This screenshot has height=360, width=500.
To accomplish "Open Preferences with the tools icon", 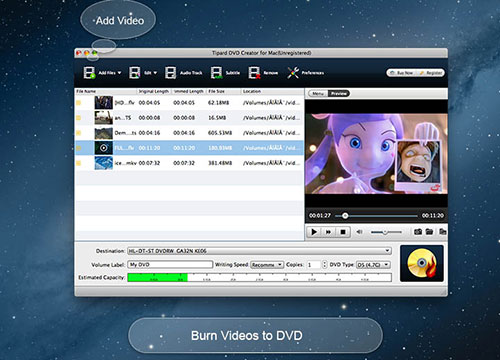I will [x=293, y=73].
